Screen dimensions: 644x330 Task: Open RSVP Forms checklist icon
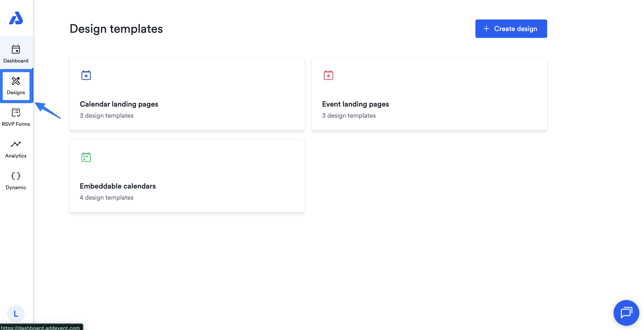[16, 113]
